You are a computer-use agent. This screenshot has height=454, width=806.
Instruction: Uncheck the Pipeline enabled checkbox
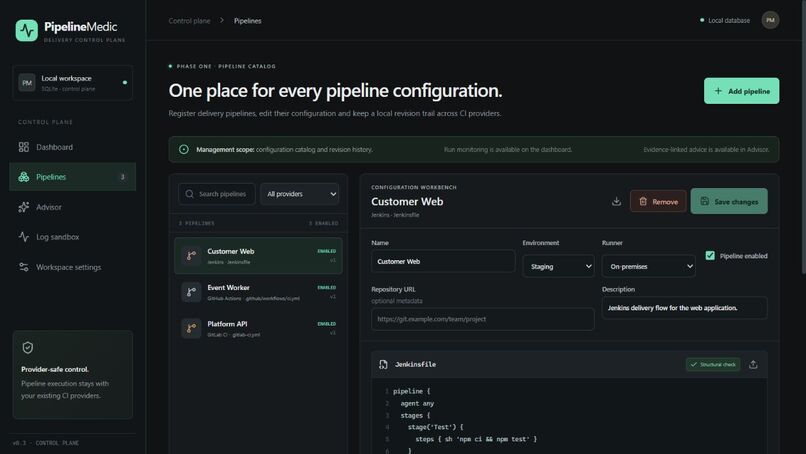(x=710, y=256)
